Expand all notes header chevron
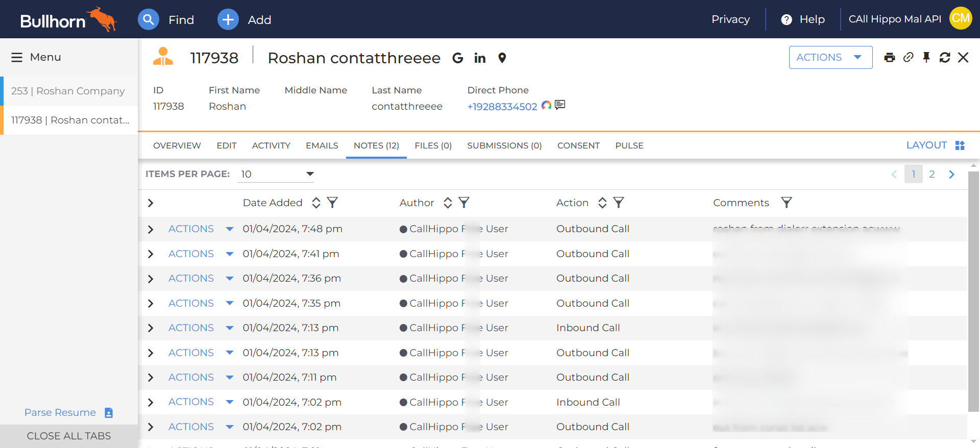The image size is (980, 448). pyautogui.click(x=151, y=203)
